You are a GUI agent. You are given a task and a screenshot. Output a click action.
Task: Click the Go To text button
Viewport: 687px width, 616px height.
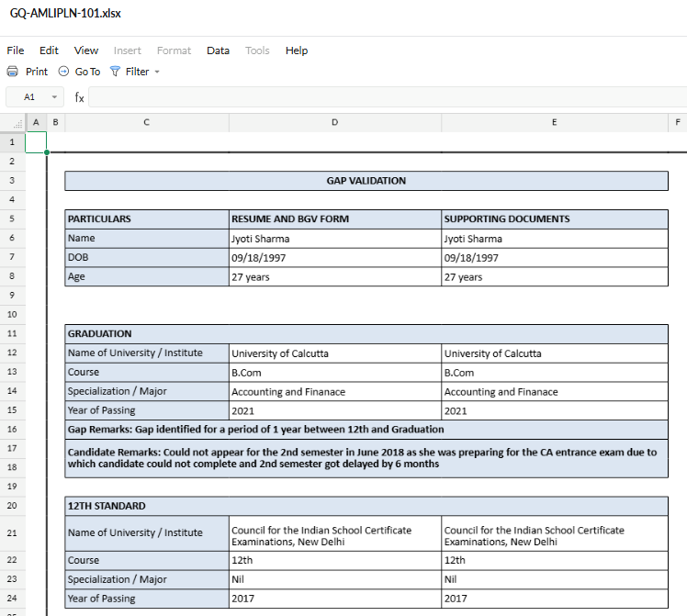point(88,72)
